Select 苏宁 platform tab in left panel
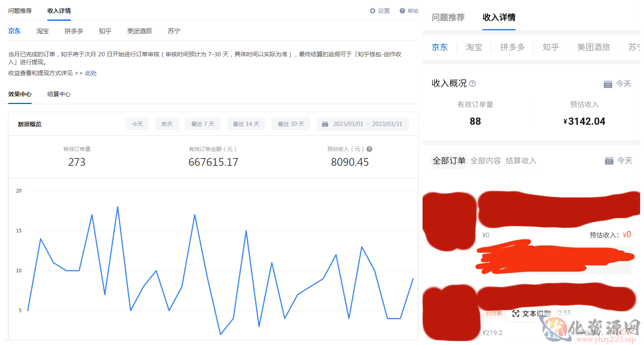644x345 pixels. pyautogui.click(x=174, y=31)
